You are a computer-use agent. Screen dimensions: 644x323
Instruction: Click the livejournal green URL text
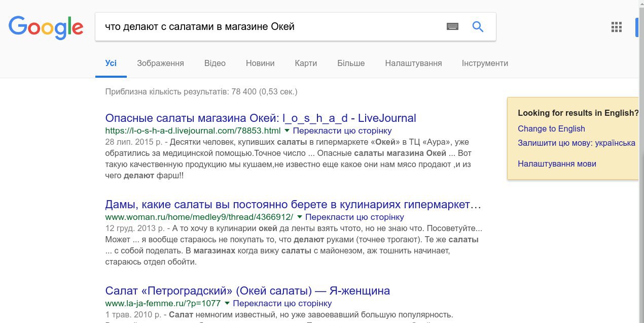pyautogui.click(x=193, y=131)
